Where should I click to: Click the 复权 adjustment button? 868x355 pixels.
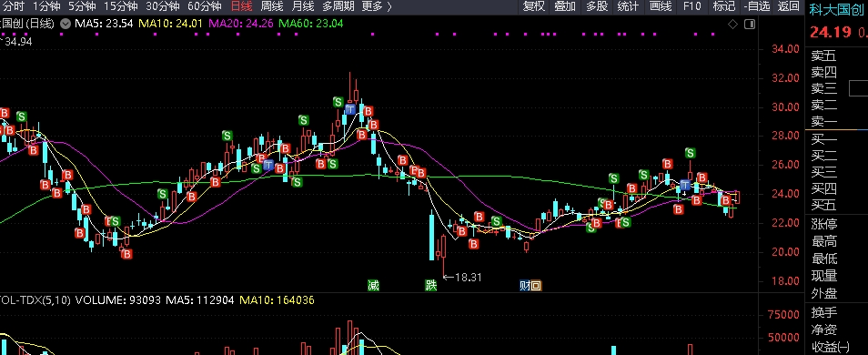click(x=534, y=6)
